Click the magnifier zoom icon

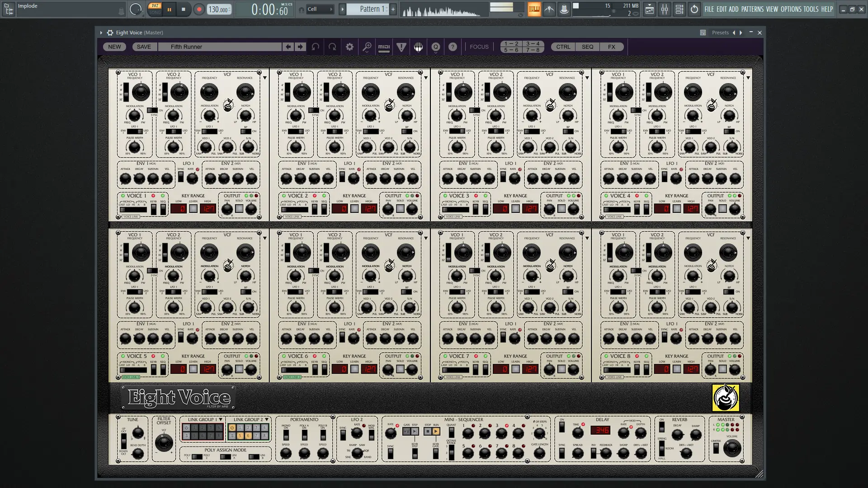click(367, 47)
